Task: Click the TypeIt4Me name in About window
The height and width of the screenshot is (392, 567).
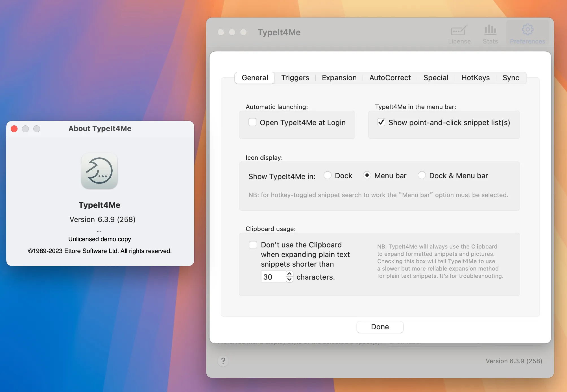Action: pyautogui.click(x=99, y=205)
